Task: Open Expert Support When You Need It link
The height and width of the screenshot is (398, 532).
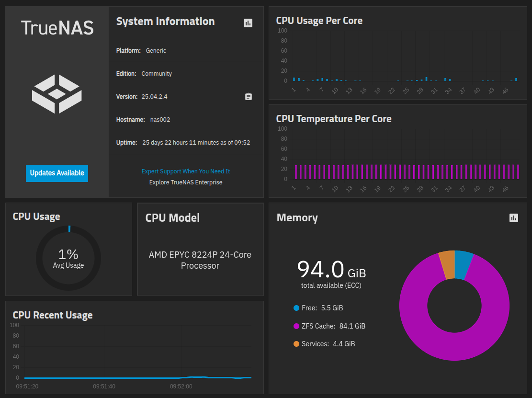Action: pyautogui.click(x=186, y=171)
